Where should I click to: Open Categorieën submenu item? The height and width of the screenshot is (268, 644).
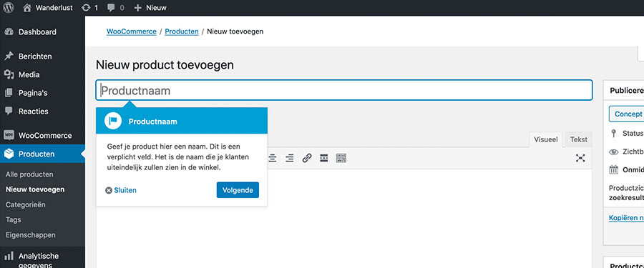26,204
